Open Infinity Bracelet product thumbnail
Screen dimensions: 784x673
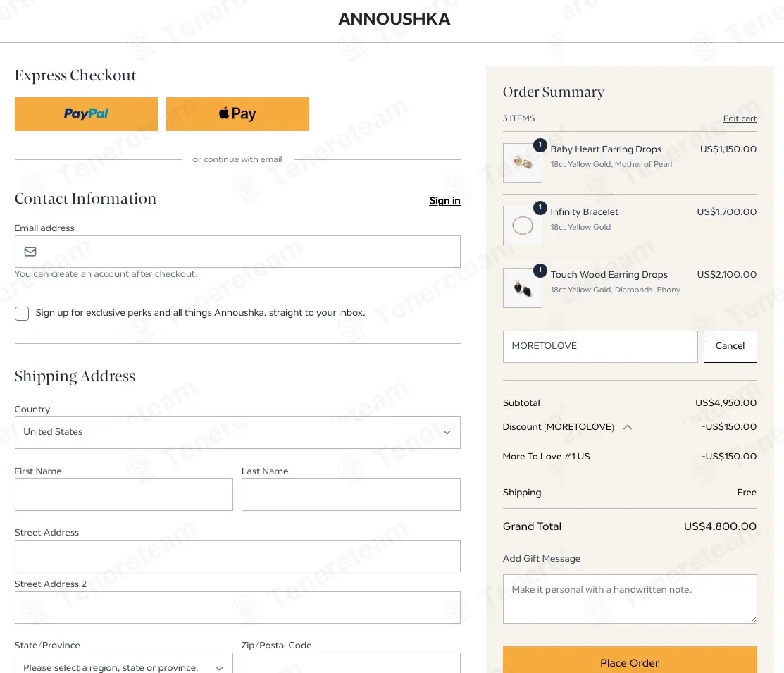pyautogui.click(x=523, y=226)
